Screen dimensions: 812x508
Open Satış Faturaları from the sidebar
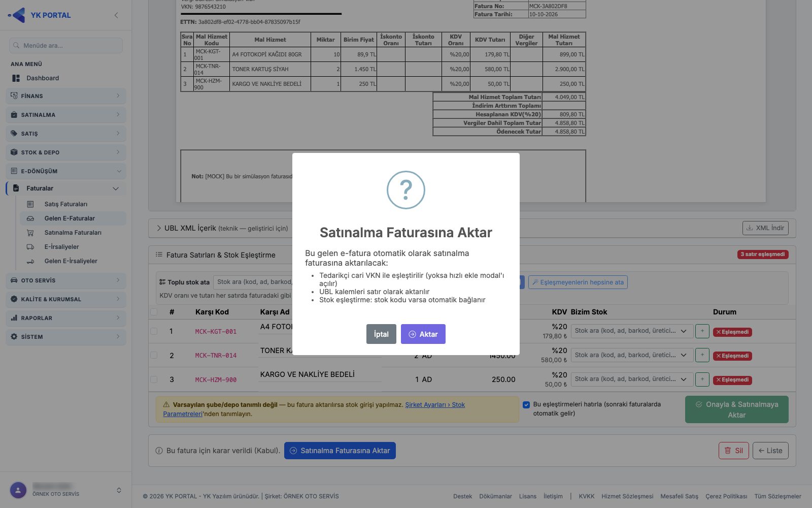[66, 204]
